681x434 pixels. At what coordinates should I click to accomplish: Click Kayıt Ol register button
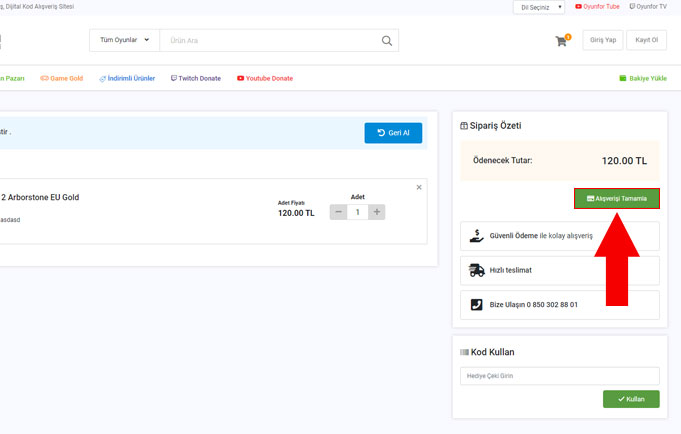(646, 41)
